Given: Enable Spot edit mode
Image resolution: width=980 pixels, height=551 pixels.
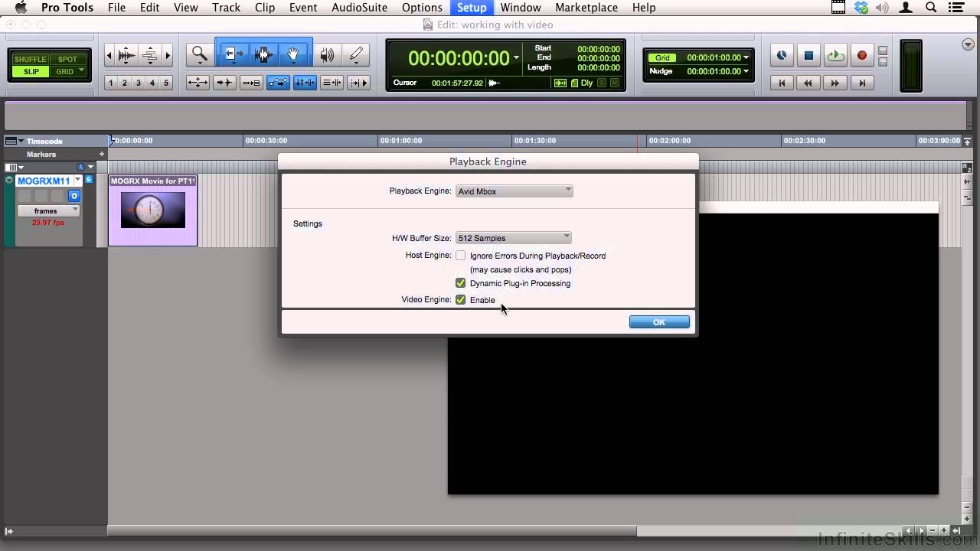Looking at the screenshot, I should point(67,59).
